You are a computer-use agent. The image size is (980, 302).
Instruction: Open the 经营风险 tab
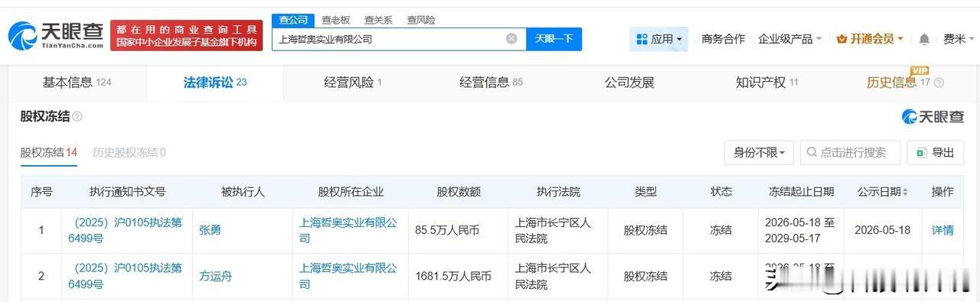pyautogui.click(x=353, y=83)
